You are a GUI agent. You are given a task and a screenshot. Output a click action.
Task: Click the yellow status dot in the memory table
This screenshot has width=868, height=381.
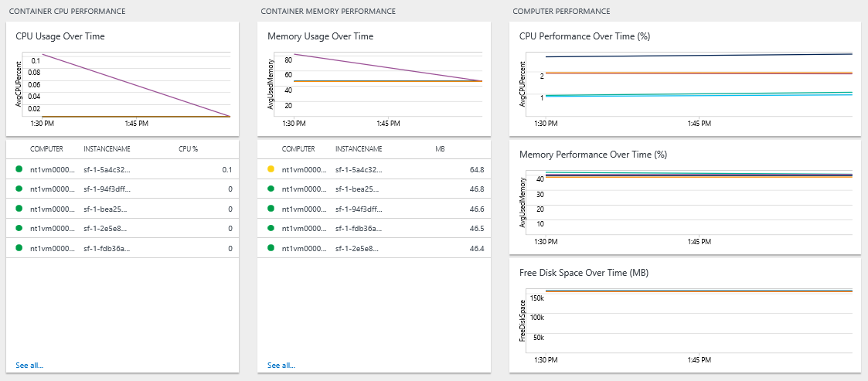click(271, 169)
